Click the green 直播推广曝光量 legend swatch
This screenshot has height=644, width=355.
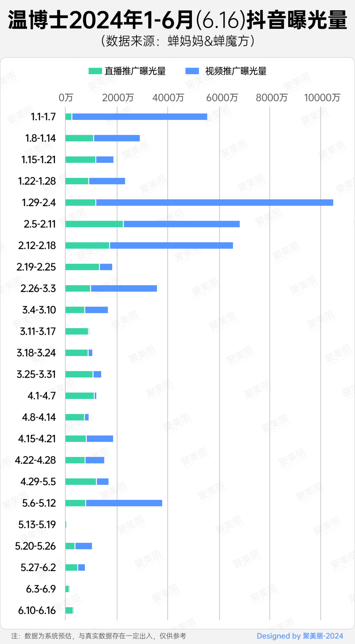point(95,71)
